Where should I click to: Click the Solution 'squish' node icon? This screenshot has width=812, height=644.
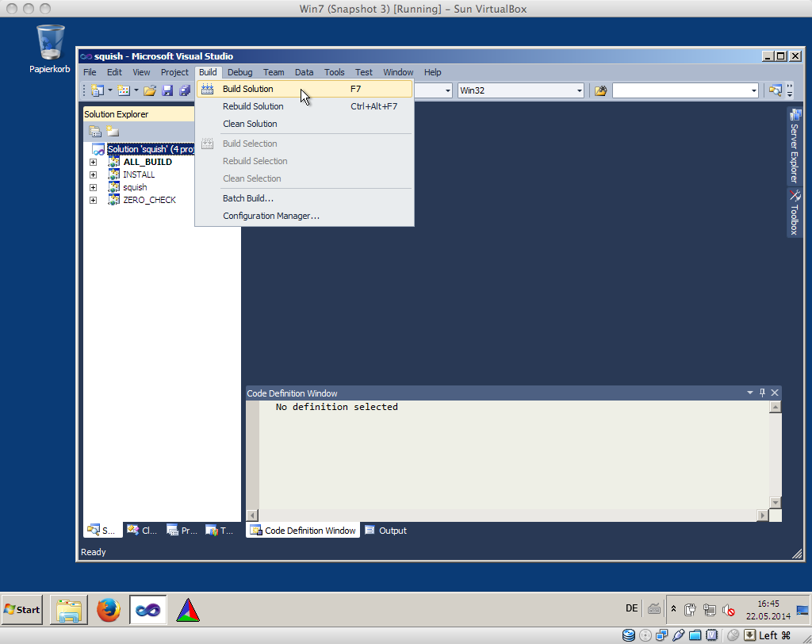point(98,149)
